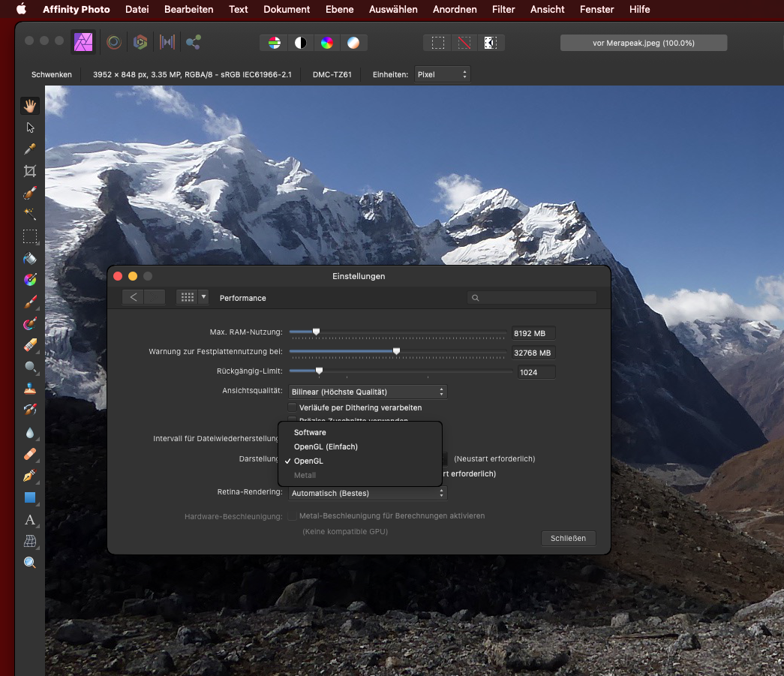Select the Blur Brush droplet tool
The image size is (784, 676).
(30, 432)
